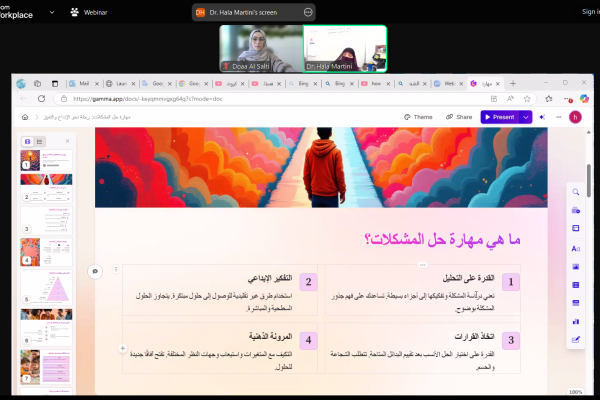This screenshot has height=400, width=600.
Task: Click the Present button
Action: tap(499, 117)
